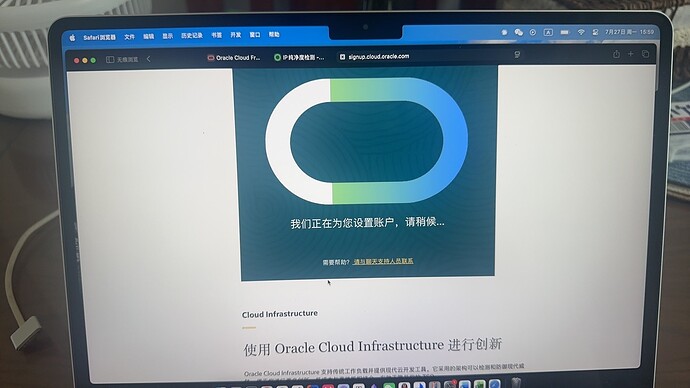This screenshot has height=388, width=690.
Task: Click the input method A icon
Action: point(548,32)
